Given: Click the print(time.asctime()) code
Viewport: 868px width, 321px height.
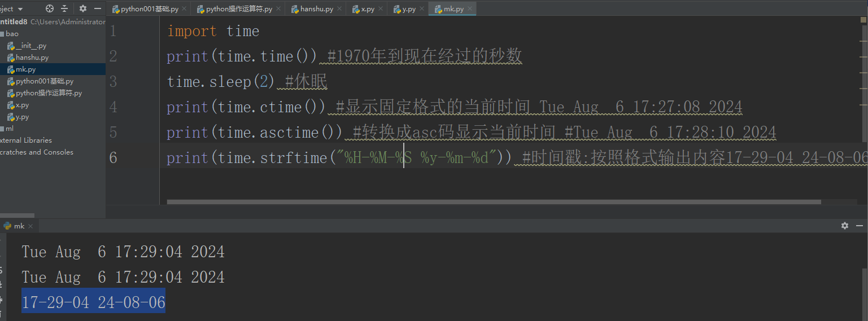Looking at the screenshot, I should click(255, 133).
